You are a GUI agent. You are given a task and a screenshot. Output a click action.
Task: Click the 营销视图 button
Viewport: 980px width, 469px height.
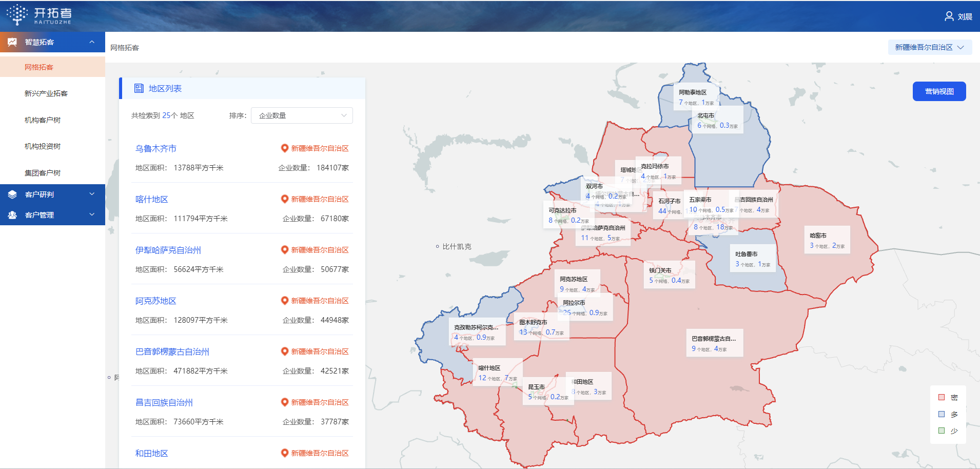(x=939, y=91)
